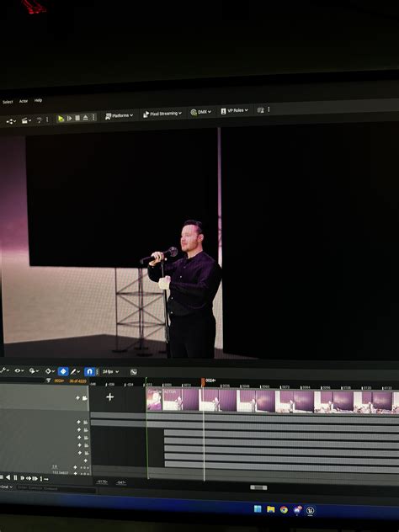399x532 pixels.
Task: Click the 36 of 4220 counter text
Action: point(77,381)
